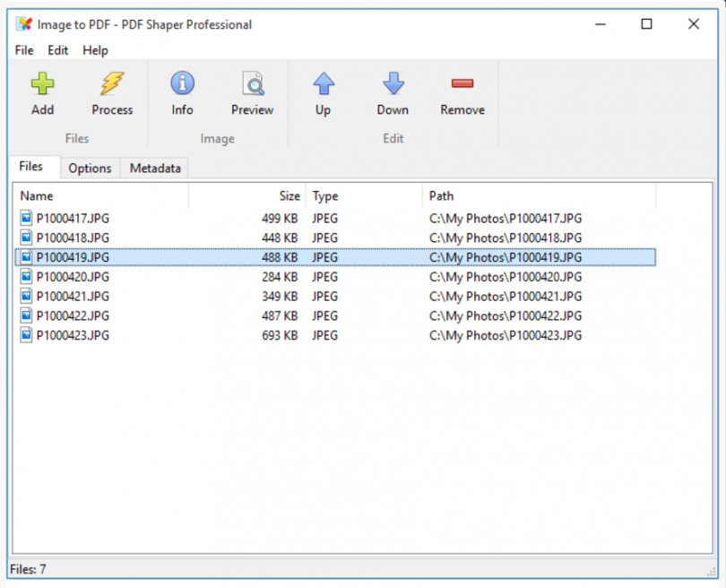Sort list by Size column header
The width and height of the screenshot is (726, 588).
tap(246, 195)
